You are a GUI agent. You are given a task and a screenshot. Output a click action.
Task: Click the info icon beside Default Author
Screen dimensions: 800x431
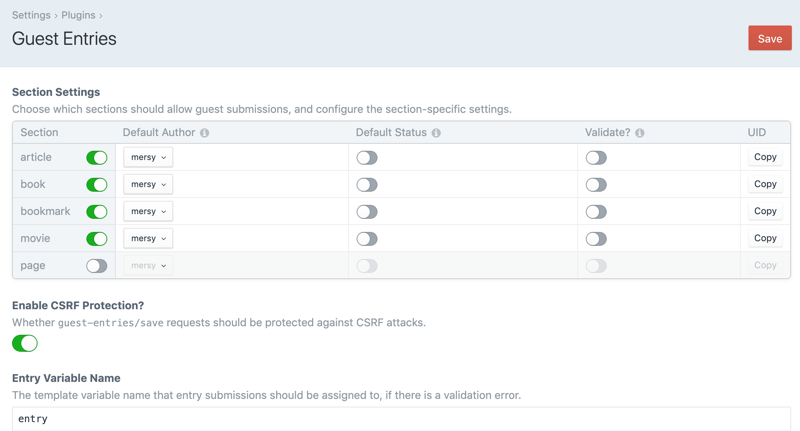[x=205, y=133]
